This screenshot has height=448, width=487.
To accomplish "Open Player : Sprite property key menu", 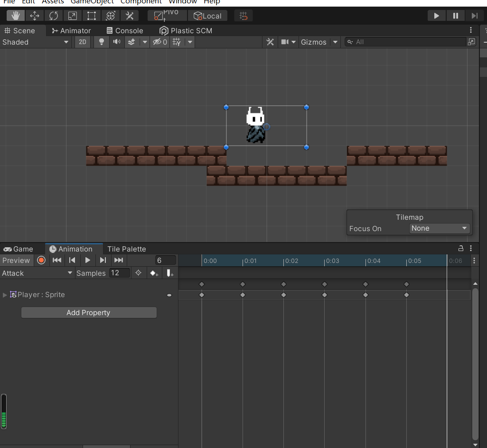I will click(169, 295).
